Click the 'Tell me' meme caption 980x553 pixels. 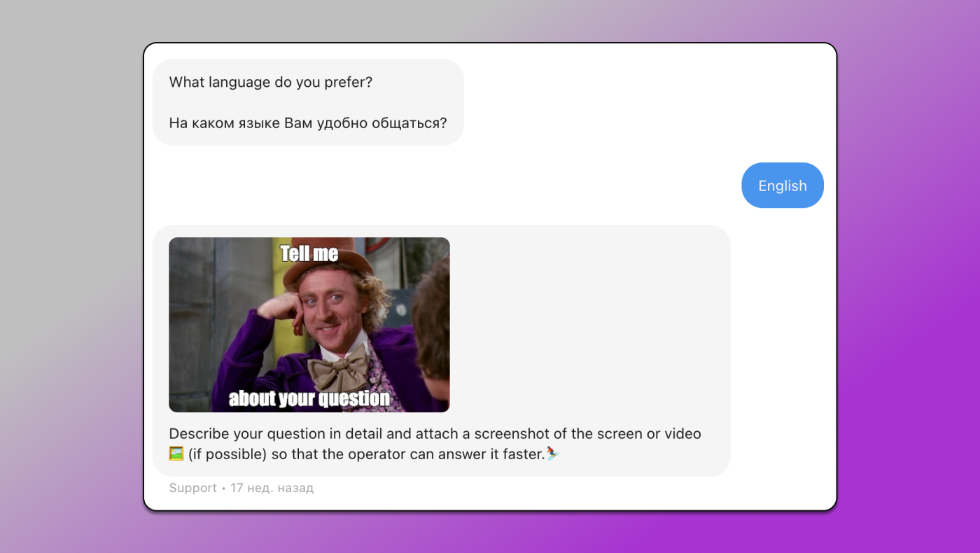click(309, 253)
